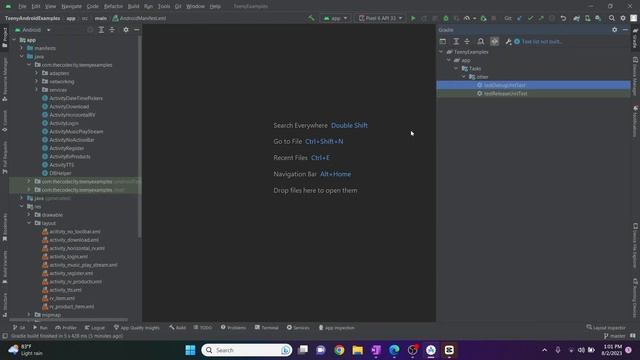This screenshot has width=640, height=360.
Task: Expand the drawable folder
Action: coord(29,215)
